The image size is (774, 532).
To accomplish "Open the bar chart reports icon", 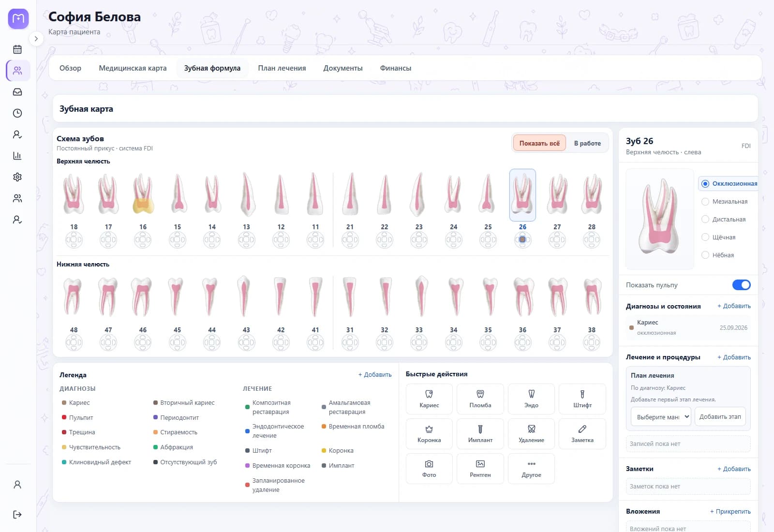I will click(17, 156).
